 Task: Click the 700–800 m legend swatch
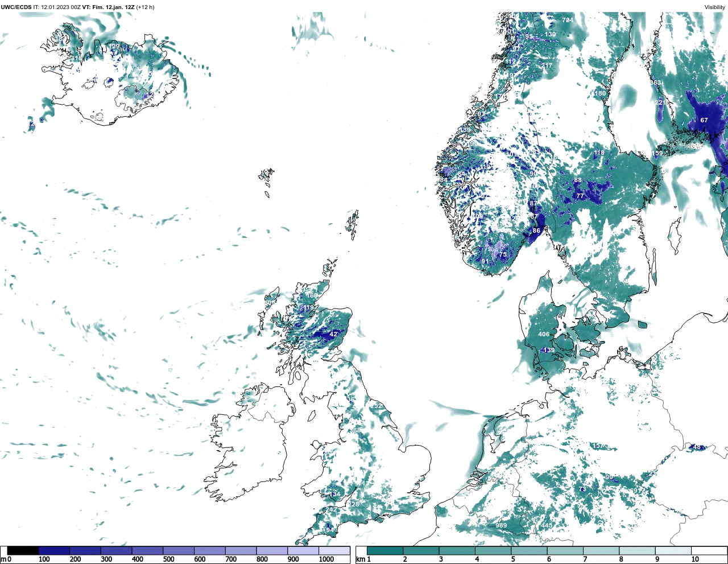point(241,550)
